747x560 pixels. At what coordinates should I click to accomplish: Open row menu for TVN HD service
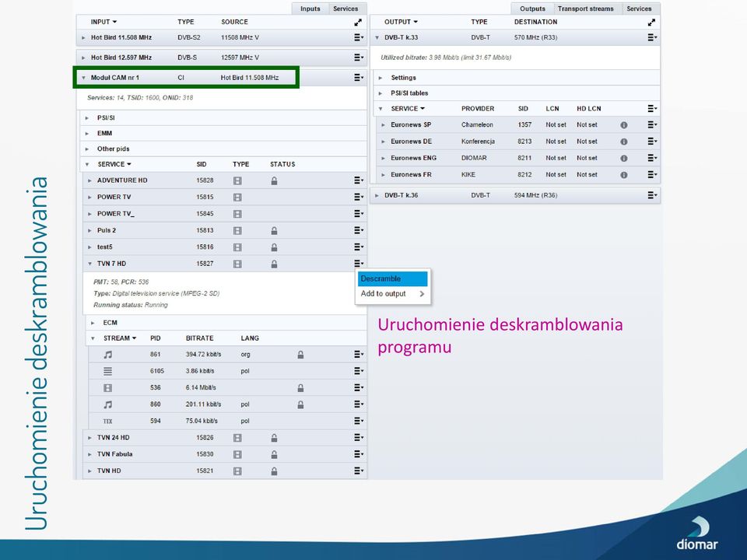[x=359, y=471]
